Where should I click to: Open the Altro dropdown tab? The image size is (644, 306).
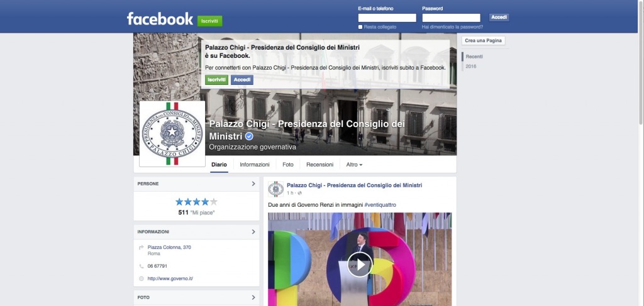click(354, 165)
